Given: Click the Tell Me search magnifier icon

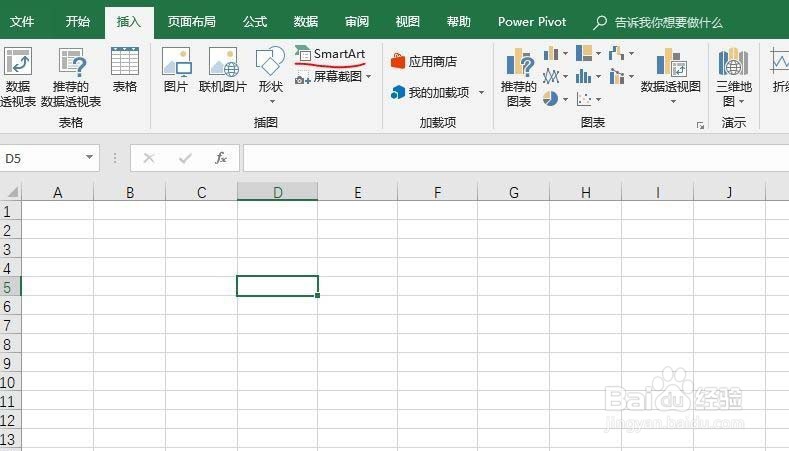Looking at the screenshot, I should [599, 22].
